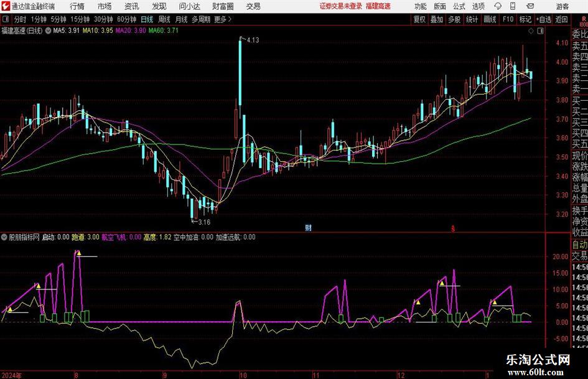Click the 画线 drawing button

coord(490,19)
